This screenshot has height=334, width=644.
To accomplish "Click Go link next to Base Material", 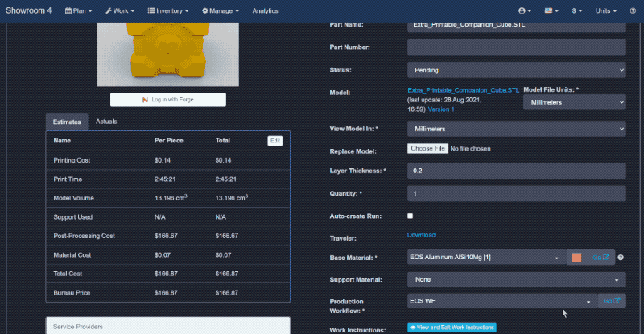I will click(601, 258).
